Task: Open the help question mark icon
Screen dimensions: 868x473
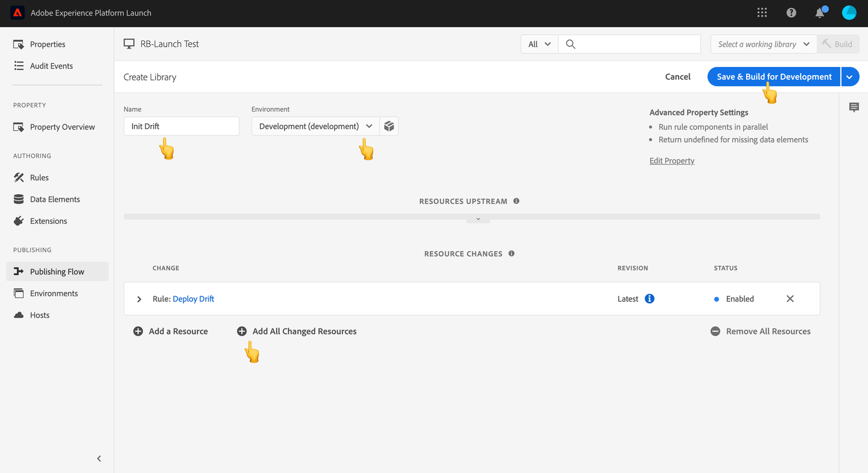Action: (791, 13)
